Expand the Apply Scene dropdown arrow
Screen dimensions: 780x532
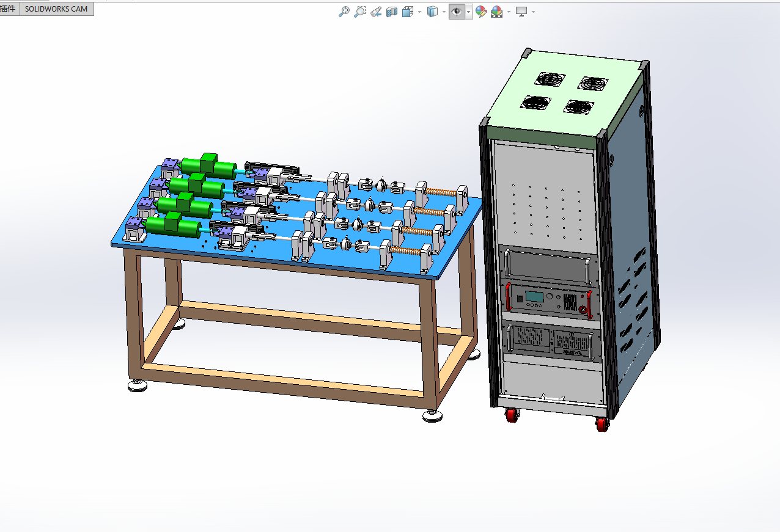click(509, 12)
